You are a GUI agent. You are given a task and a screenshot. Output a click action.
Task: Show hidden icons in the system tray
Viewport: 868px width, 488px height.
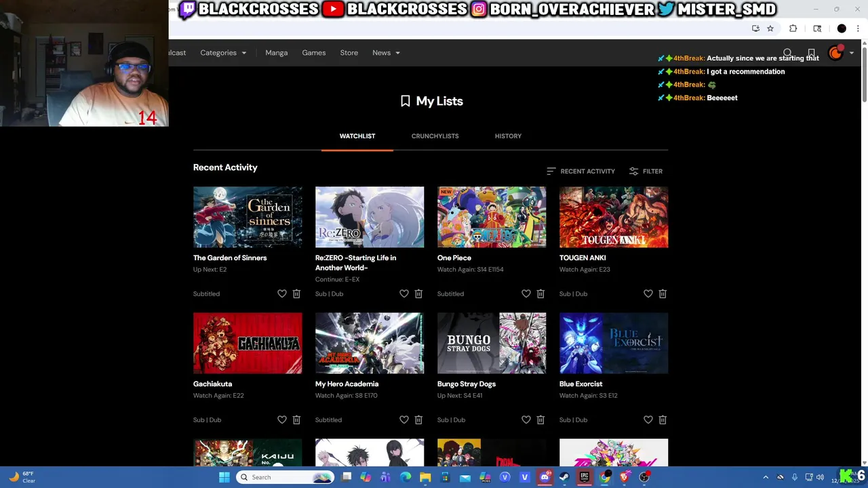pos(766,477)
